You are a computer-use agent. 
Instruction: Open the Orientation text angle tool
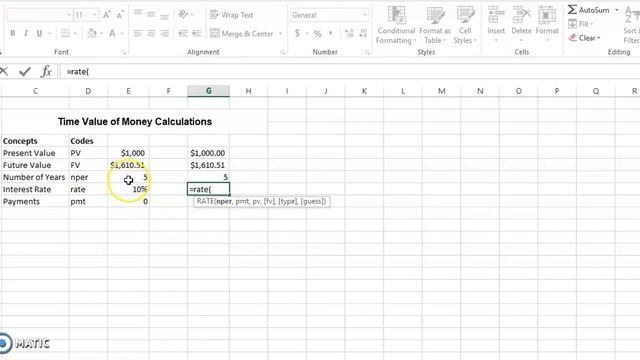(x=183, y=15)
